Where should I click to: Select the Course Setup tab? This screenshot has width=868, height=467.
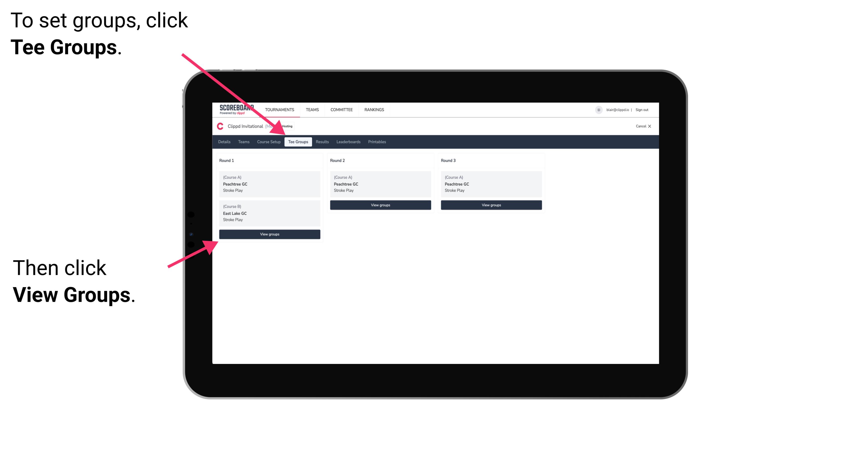(x=269, y=142)
